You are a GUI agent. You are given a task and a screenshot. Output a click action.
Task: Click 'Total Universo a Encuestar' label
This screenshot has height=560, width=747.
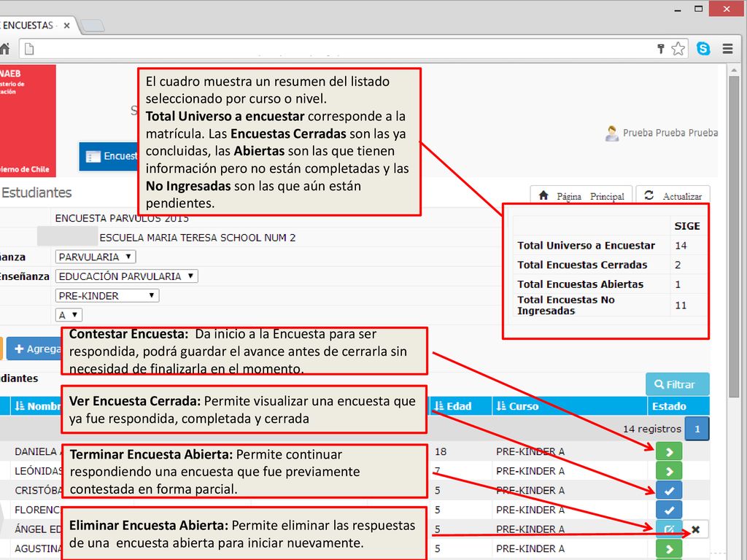coord(586,246)
